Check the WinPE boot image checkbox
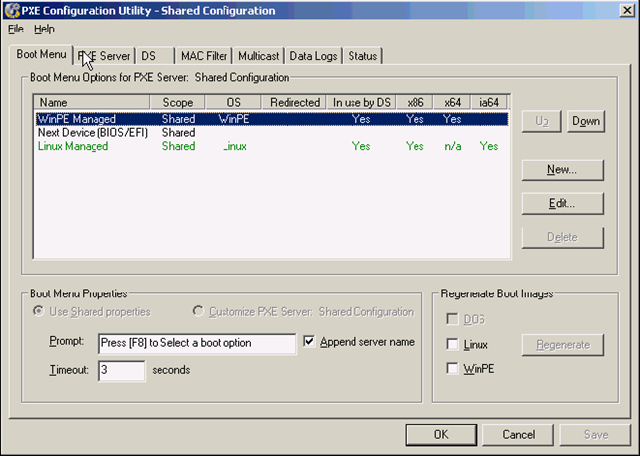Viewport: 640px width, 456px height. [454, 369]
